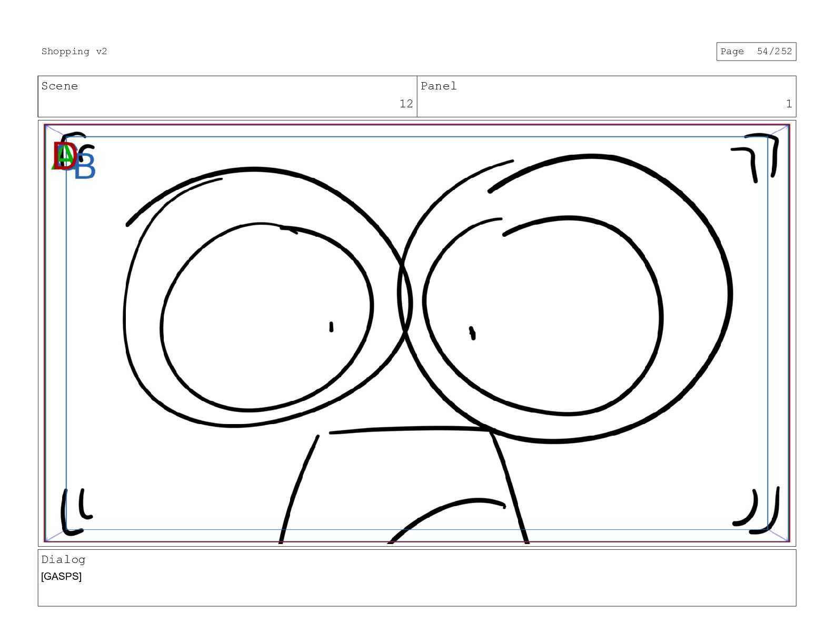Click the 'Shopping v2' title text

coord(74,52)
